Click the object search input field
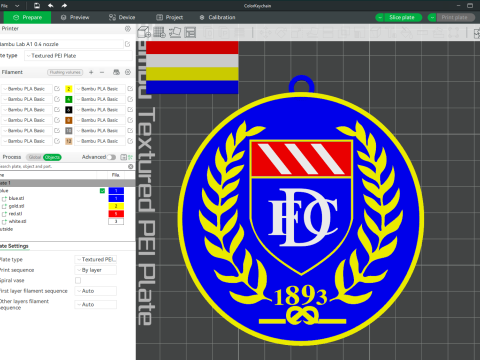 [63, 166]
